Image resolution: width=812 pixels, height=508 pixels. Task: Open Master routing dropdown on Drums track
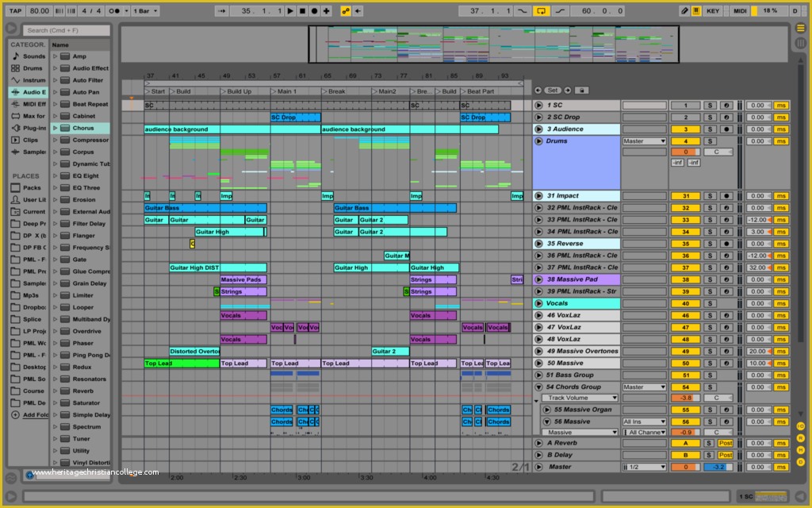click(644, 141)
